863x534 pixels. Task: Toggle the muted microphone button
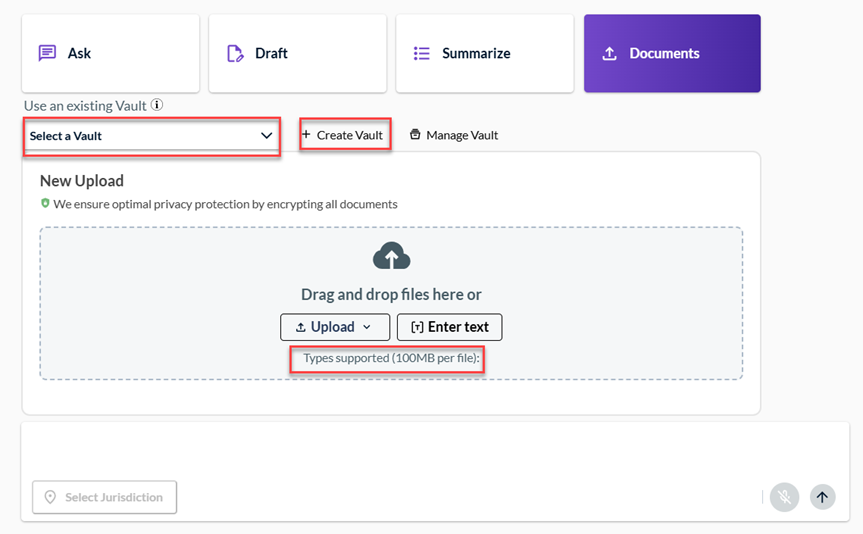(x=784, y=497)
